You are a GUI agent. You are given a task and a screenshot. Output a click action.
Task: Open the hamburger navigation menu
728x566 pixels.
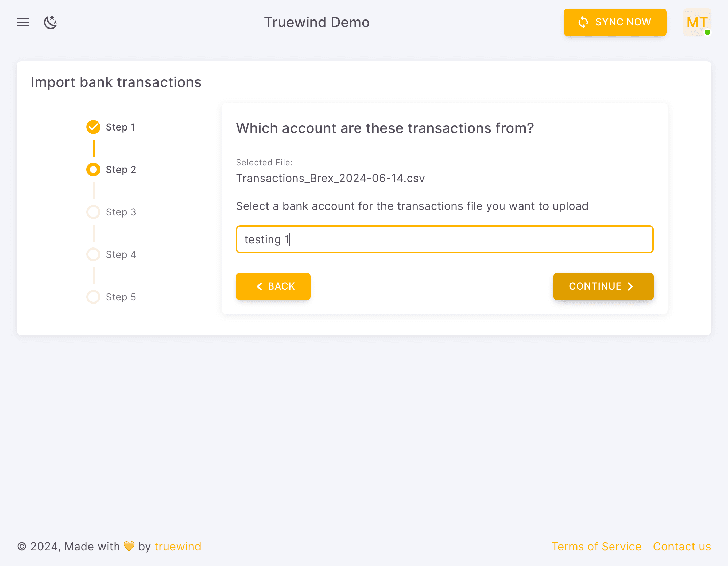23,22
